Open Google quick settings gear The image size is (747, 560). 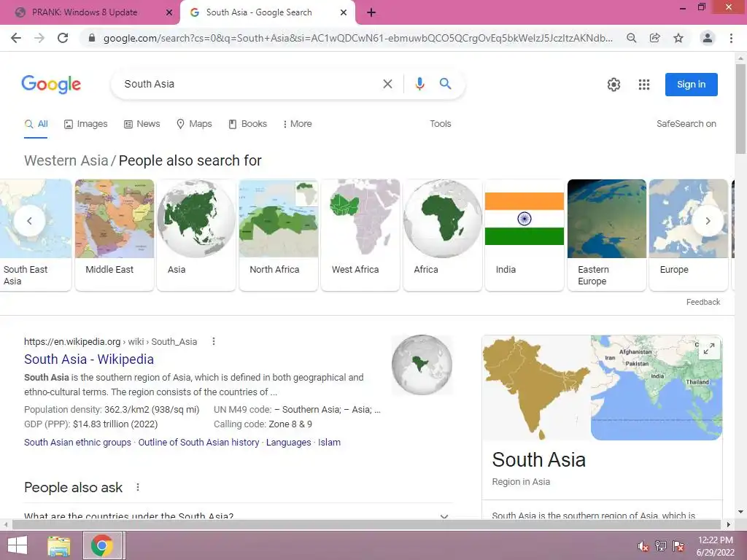pyautogui.click(x=614, y=85)
